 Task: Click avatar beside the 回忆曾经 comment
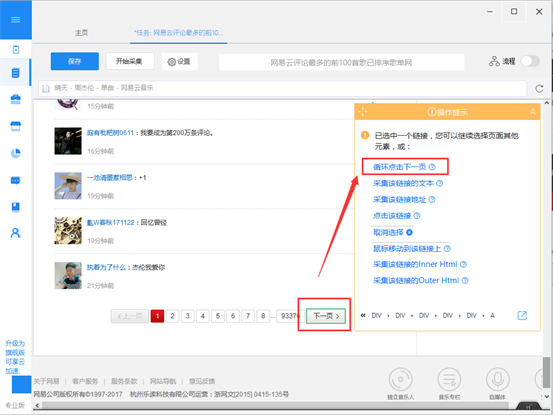68,231
